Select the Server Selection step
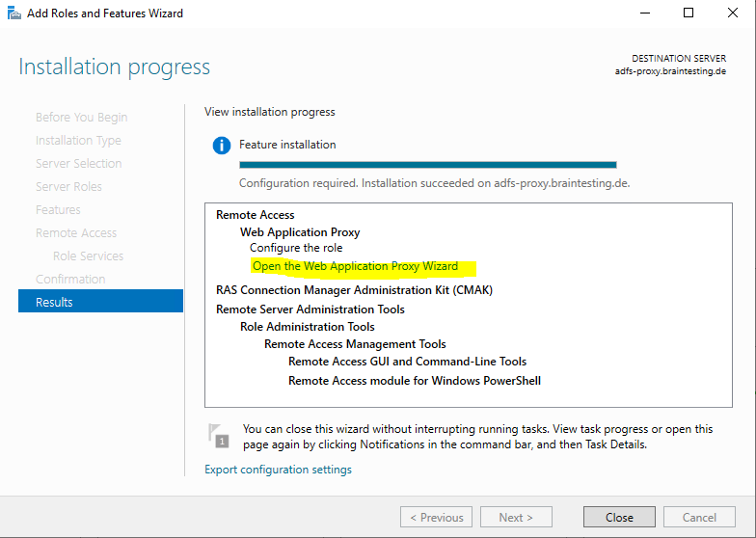The height and width of the screenshot is (538, 756). 79,164
